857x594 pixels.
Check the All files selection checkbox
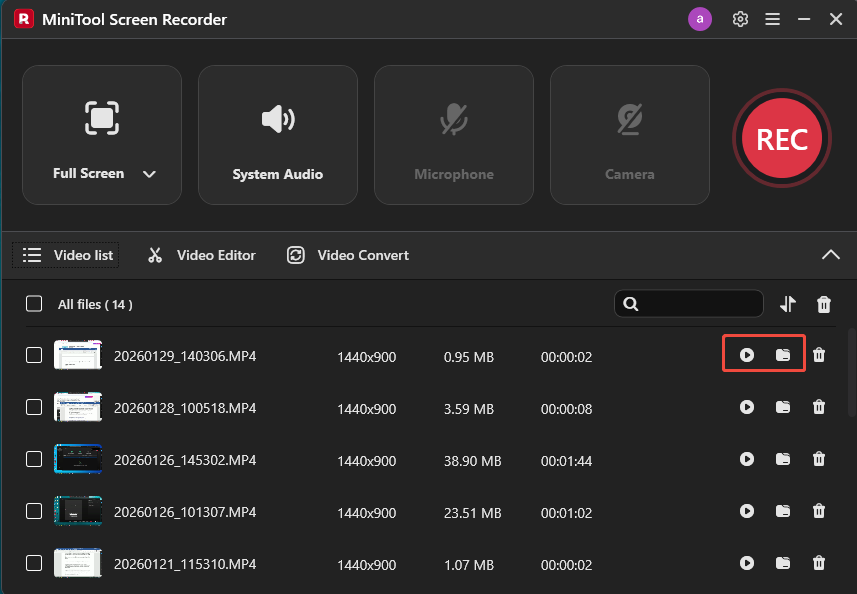coord(33,304)
